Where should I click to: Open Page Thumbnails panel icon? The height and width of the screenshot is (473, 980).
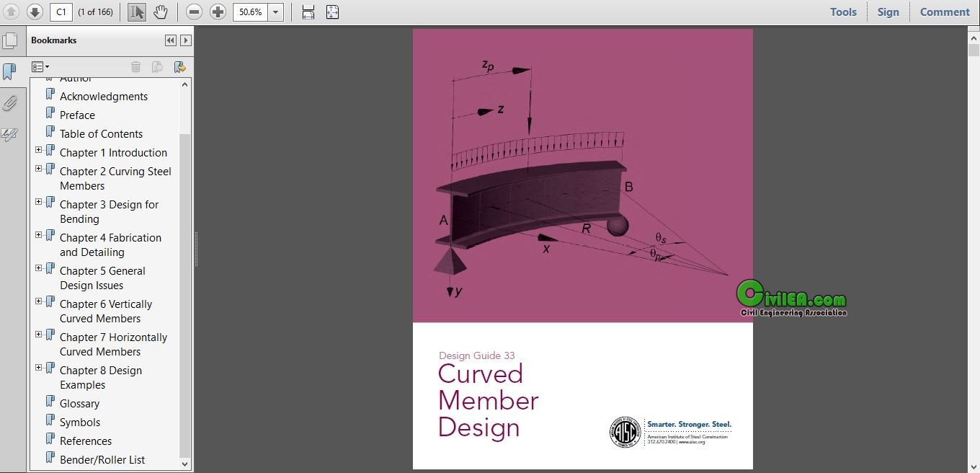pos(9,40)
